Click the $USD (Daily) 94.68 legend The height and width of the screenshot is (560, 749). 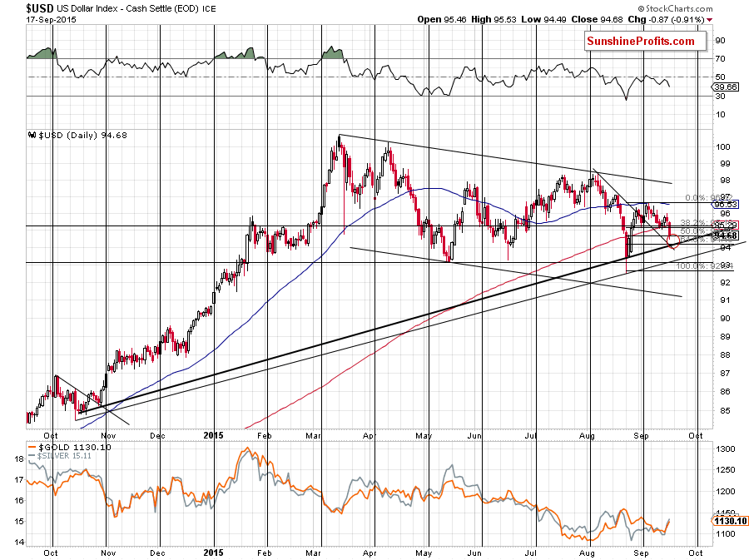[82, 135]
